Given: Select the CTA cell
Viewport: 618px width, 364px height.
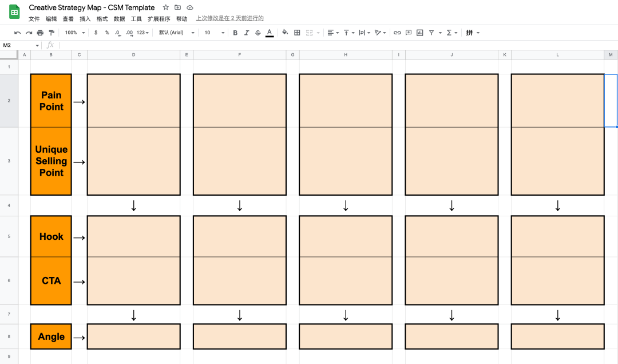Looking at the screenshot, I should click(x=51, y=281).
